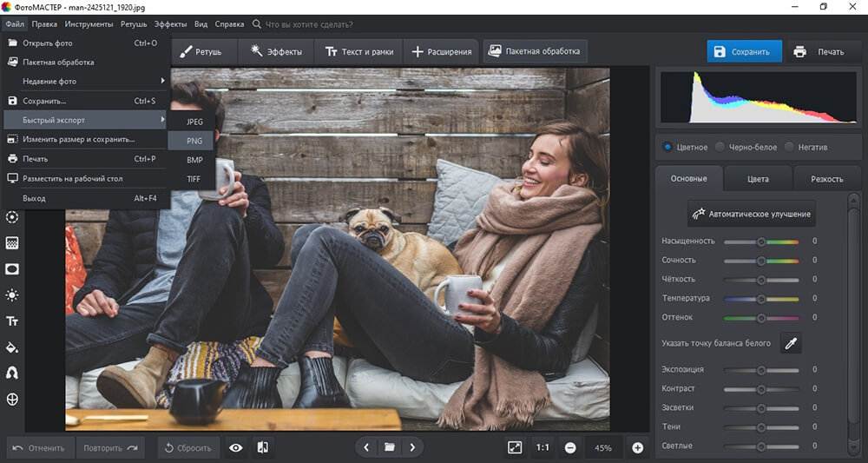The width and height of the screenshot is (868, 463).
Task: Select the text tool in left sidebar
Action: tap(12, 321)
